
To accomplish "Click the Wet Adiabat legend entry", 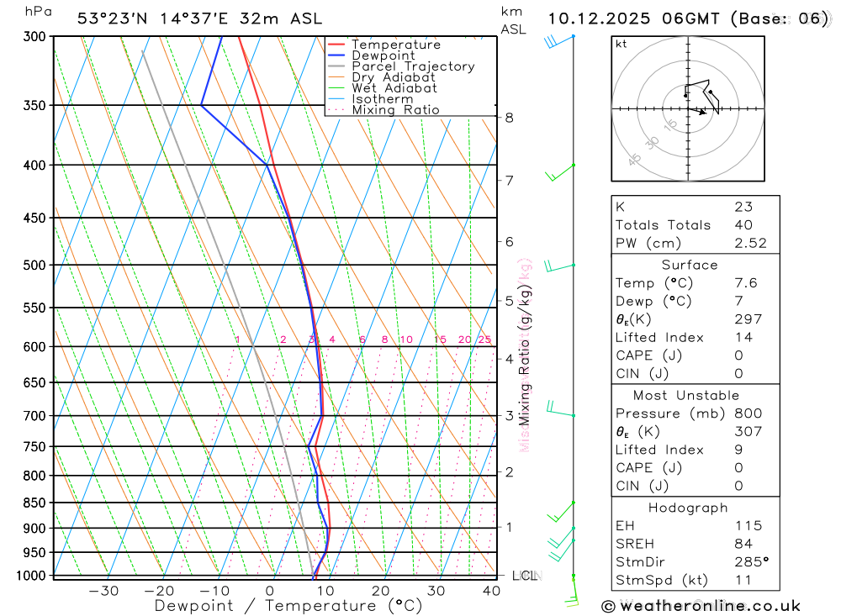I will [x=382, y=88].
